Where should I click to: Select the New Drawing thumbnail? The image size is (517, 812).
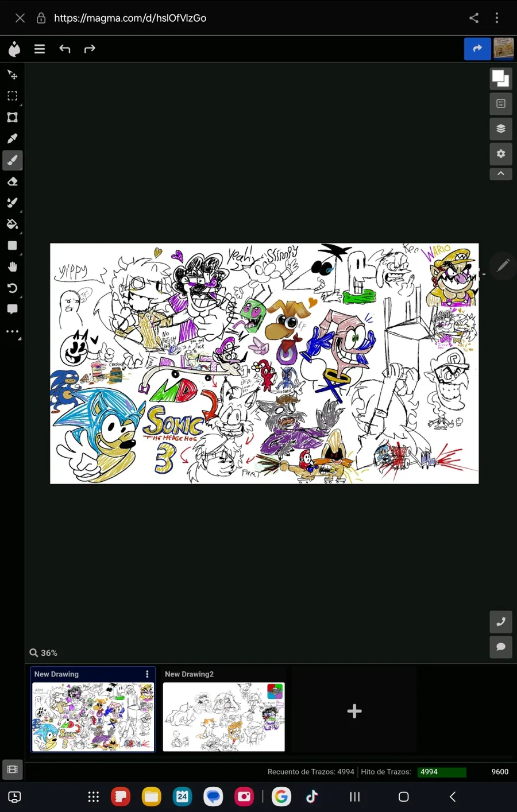[x=93, y=717]
